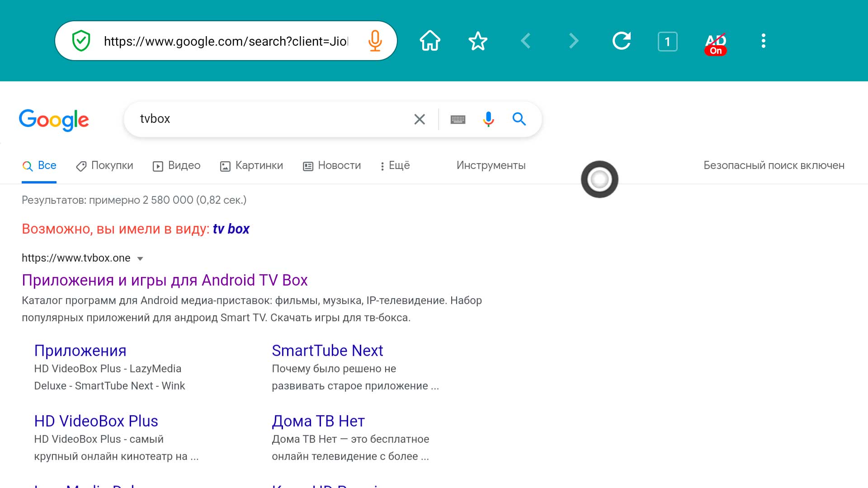Open Инструменты search tools
The image size is (868, 488).
[491, 165]
